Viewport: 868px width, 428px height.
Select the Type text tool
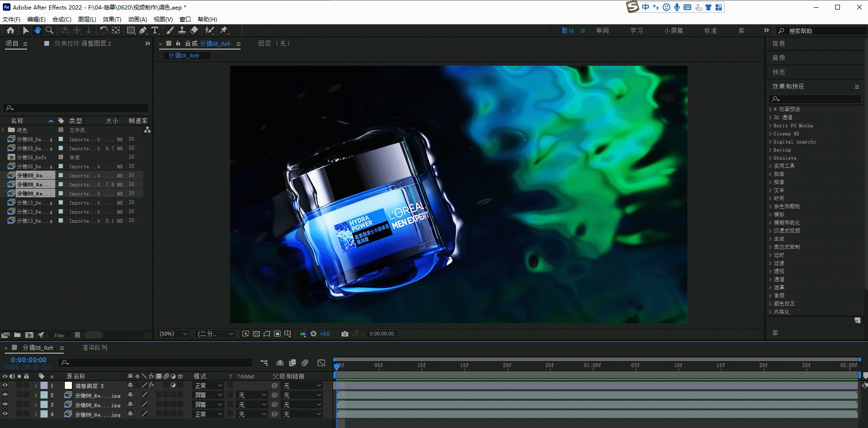tap(155, 30)
